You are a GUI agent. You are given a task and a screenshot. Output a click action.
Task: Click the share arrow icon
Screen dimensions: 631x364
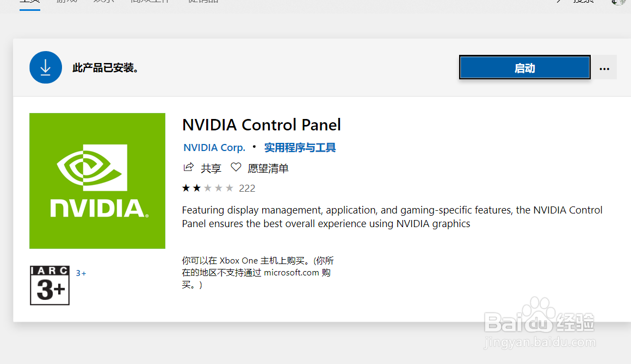point(189,168)
